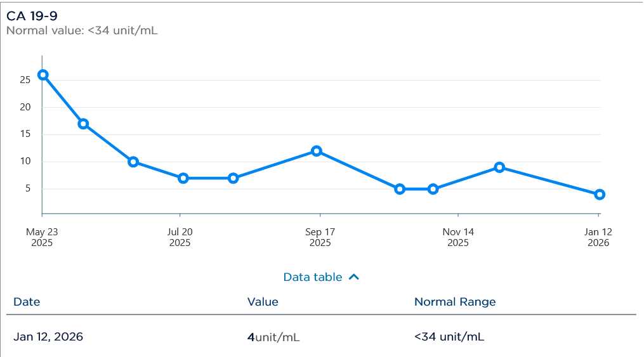
Task: Select the first data point at value 5
Action: (400, 189)
